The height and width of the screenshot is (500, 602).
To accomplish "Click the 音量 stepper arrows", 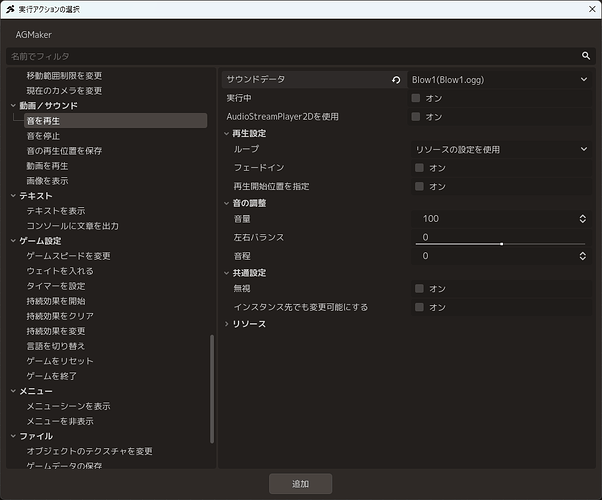I will (x=582, y=219).
